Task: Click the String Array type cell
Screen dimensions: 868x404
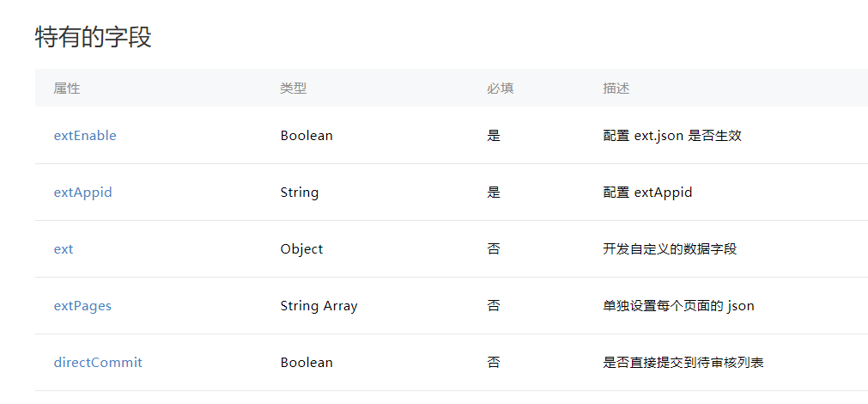Action: point(319,306)
